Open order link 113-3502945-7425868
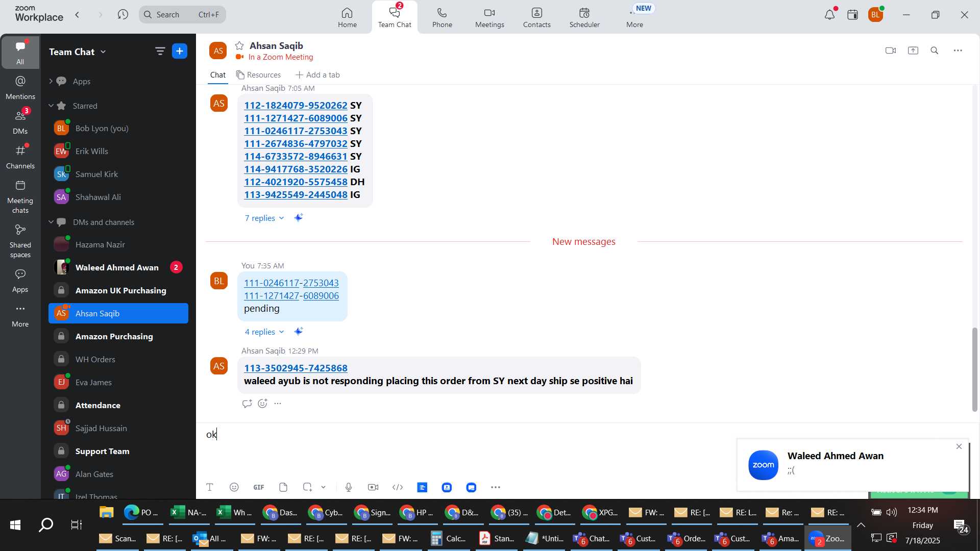 click(x=296, y=368)
